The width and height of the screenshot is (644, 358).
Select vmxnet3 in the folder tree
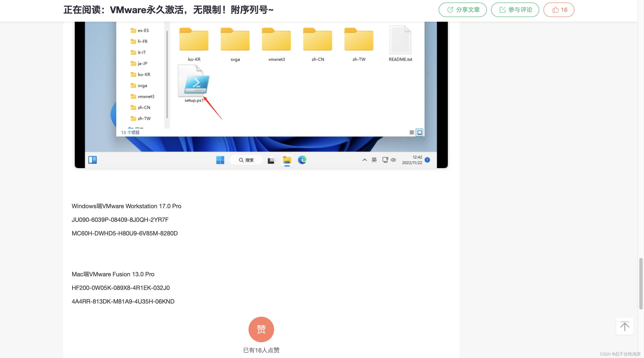tap(142, 96)
